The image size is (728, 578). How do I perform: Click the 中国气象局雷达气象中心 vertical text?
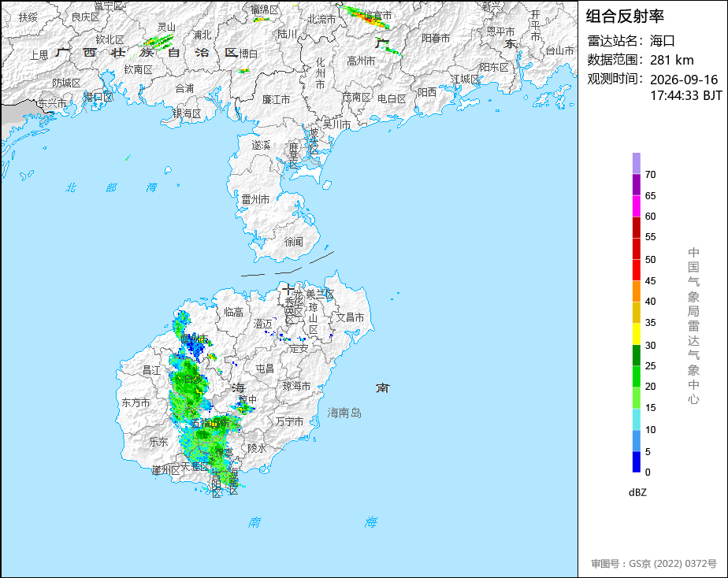coord(693,326)
